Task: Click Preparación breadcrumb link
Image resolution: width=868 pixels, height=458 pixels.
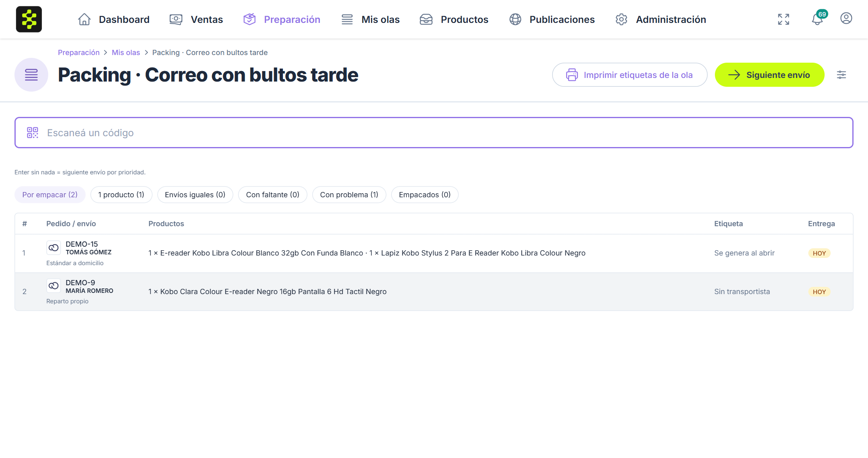Action: 79,53
